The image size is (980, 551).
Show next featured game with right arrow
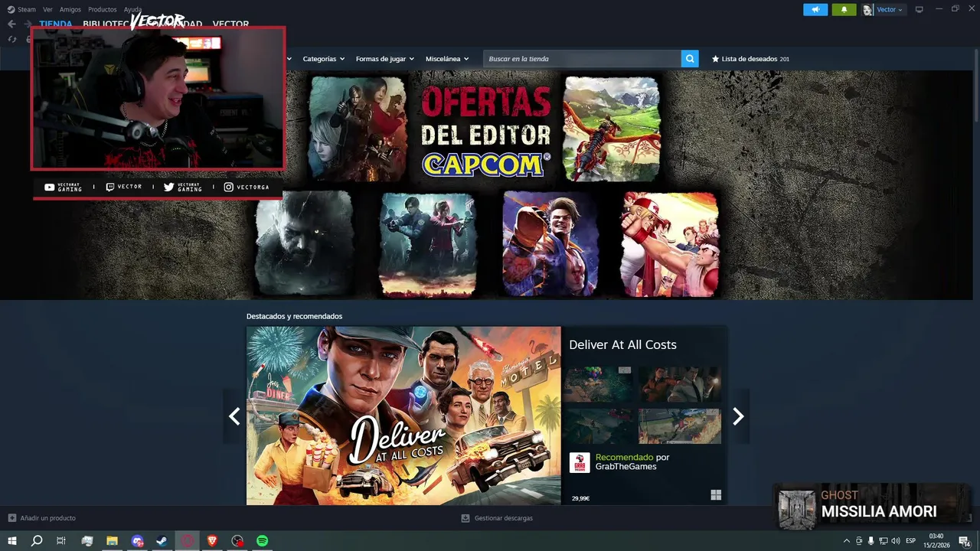[738, 416]
